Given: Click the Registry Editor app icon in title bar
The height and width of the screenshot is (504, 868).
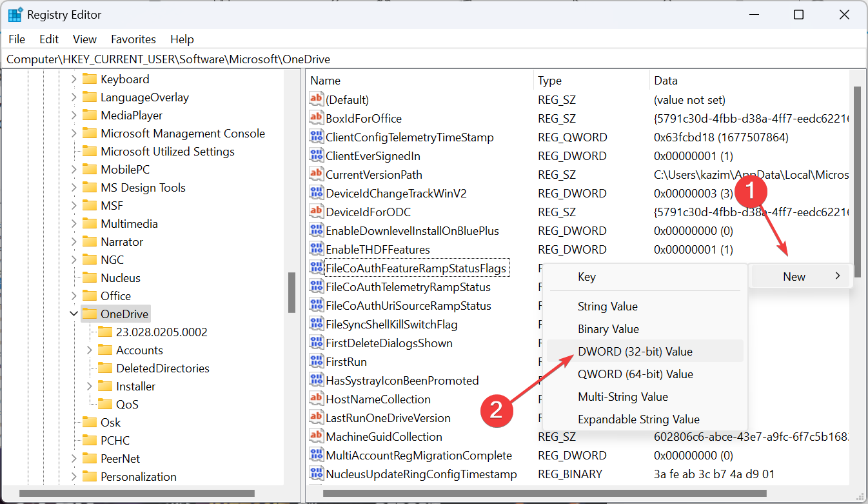Looking at the screenshot, I should point(15,14).
